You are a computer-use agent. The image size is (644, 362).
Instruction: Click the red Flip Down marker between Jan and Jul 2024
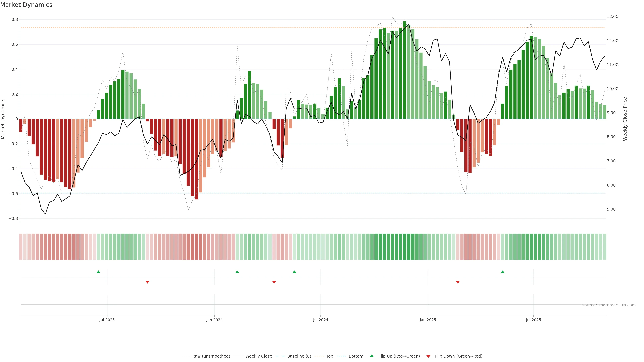click(x=274, y=282)
